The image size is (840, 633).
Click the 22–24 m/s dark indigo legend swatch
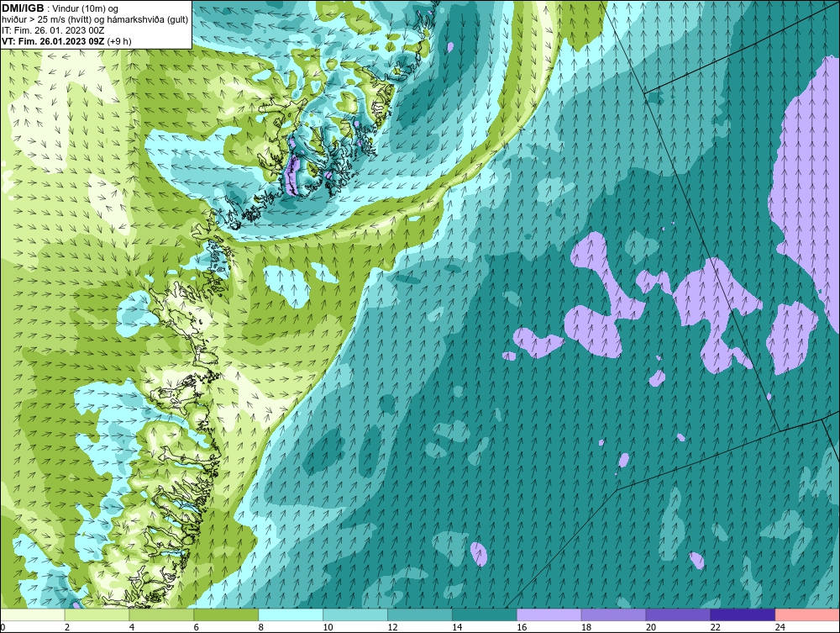743,615
